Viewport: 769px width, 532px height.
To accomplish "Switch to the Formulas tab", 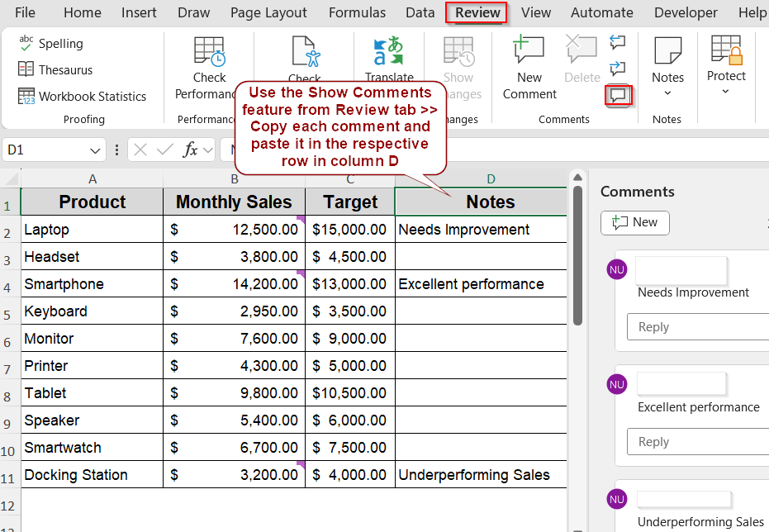I will (357, 12).
